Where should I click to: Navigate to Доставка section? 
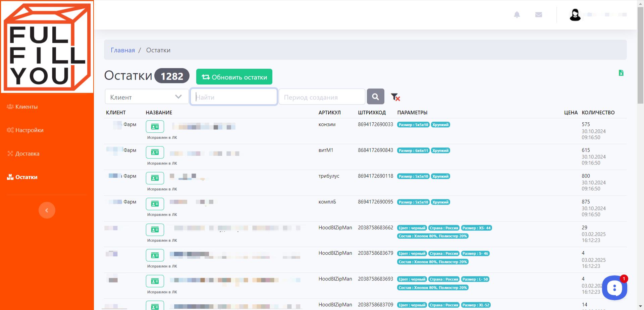27,153
